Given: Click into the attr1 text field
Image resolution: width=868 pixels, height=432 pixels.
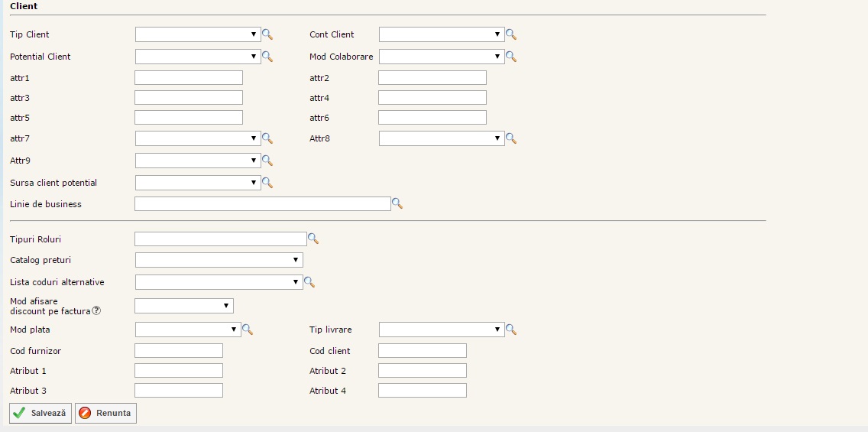Looking at the screenshot, I should pyautogui.click(x=189, y=77).
